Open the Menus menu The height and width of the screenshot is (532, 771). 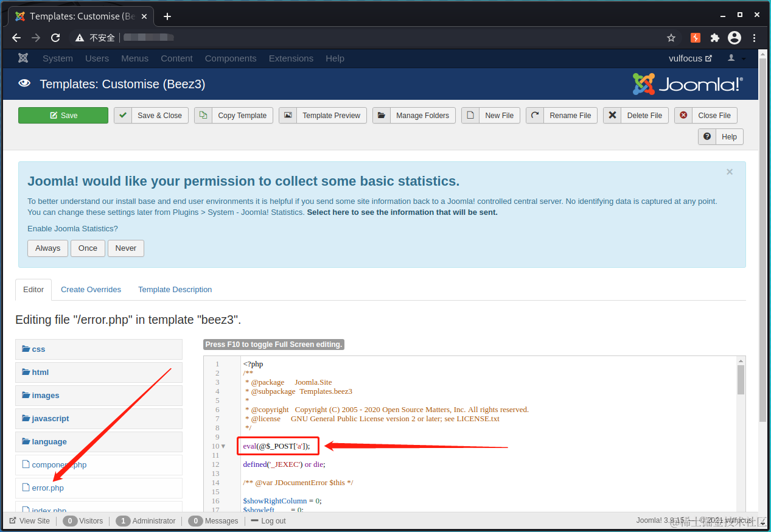pyautogui.click(x=134, y=58)
